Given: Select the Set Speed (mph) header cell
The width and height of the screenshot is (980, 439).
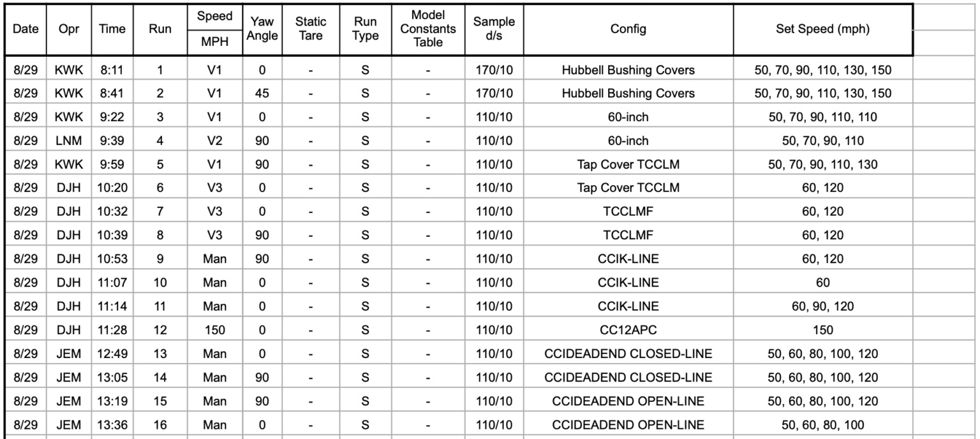Looking at the screenshot, I should (822, 29).
